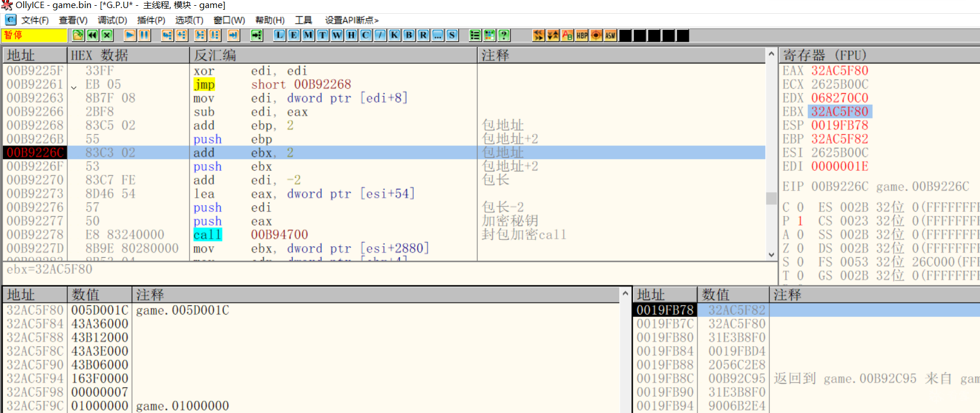This screenshot has width=980, height=413.
Task: Open Source window via S button
Action: click(x=452, y=35)
